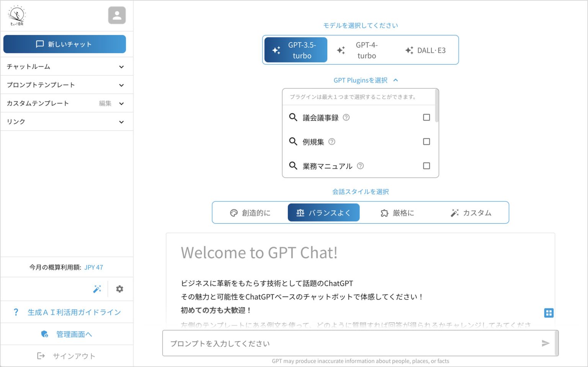Click sparkle icon beside DALL·E3
588x367 pixels.
click(409, 50)
